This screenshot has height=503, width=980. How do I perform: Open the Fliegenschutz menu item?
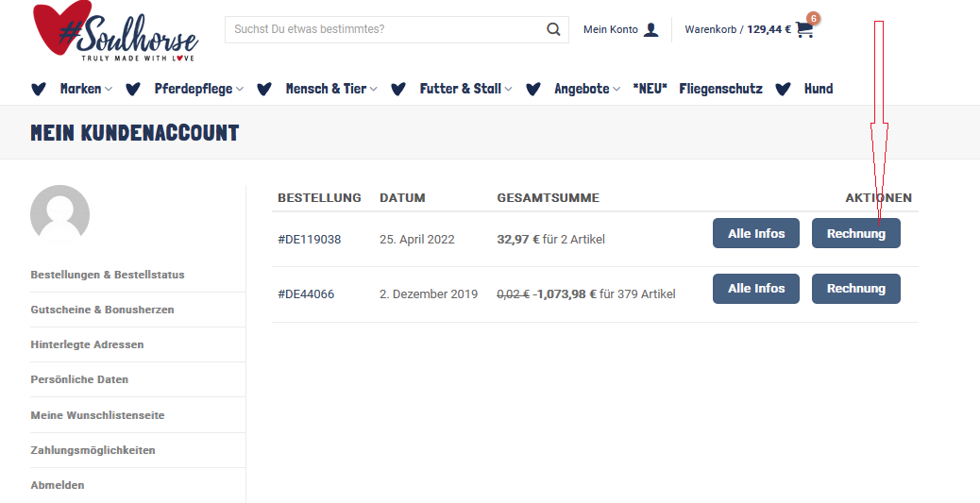coord(720,89)
